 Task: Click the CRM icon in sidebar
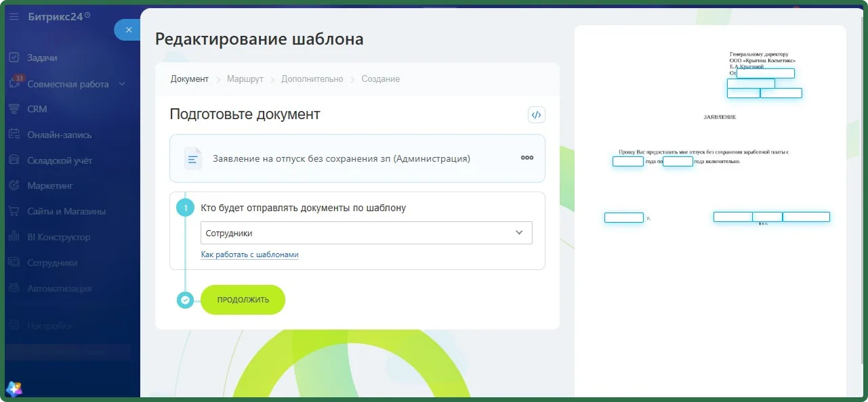point(14,109)
